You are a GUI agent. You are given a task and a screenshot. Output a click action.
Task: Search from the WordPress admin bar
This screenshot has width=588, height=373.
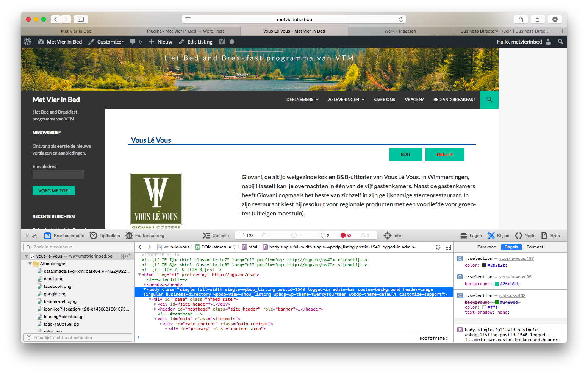point(560,42)
